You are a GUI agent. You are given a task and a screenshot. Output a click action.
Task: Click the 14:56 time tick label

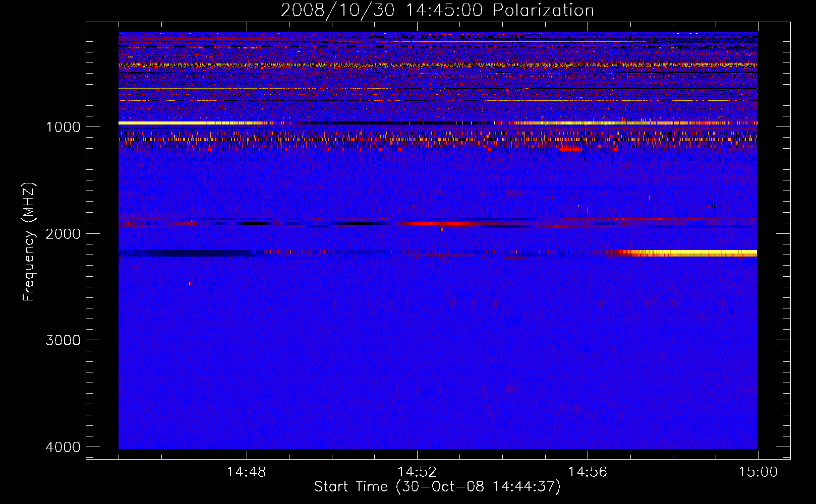pos(588,472)
